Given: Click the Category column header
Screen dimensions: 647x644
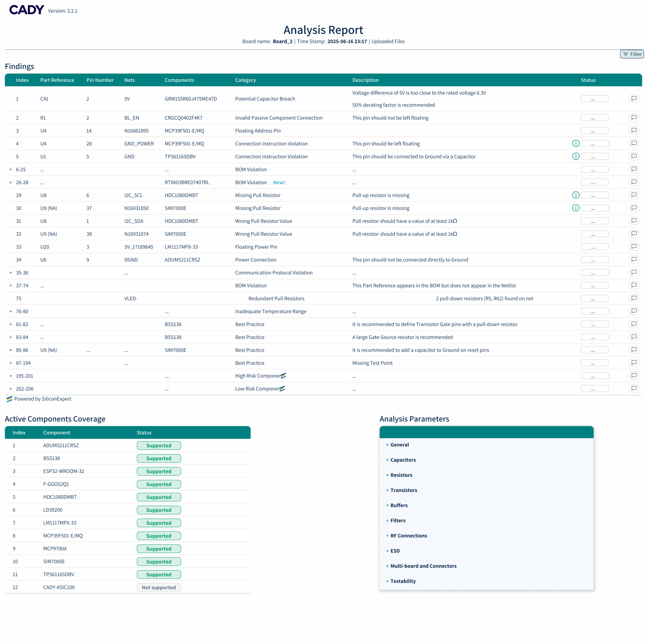Looking at the screenshot, I should pos(245,80).
